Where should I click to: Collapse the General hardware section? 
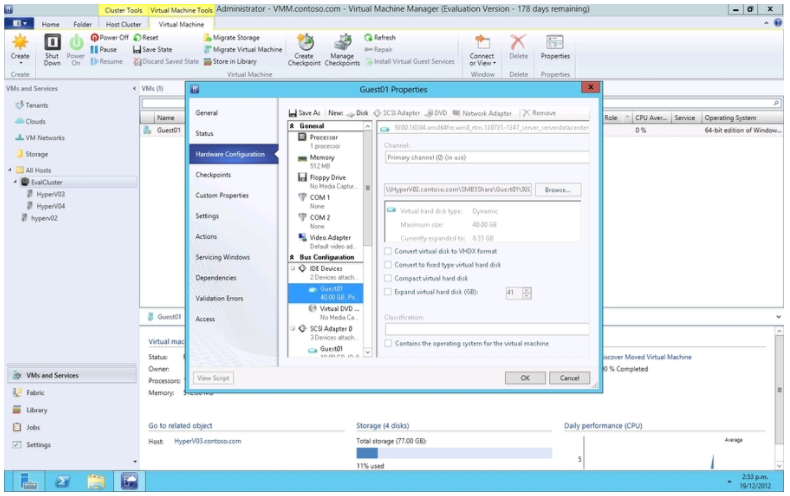pyautogui.click(x=292, y=126)
